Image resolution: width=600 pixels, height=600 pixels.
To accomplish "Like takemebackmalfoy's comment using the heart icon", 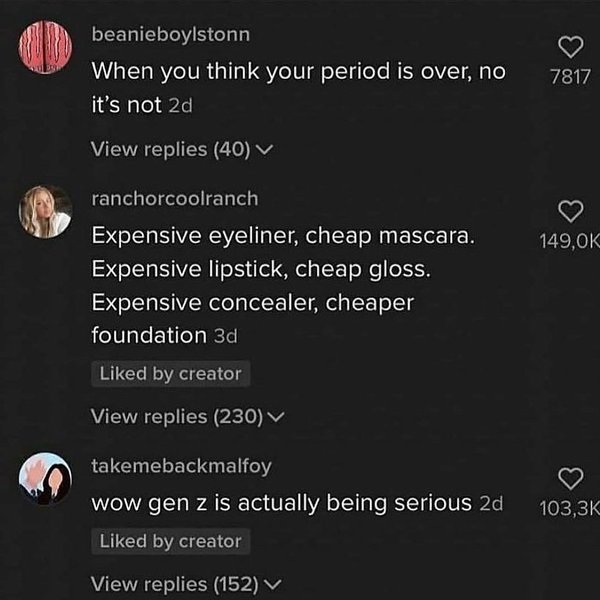I will tap(570, 479).
